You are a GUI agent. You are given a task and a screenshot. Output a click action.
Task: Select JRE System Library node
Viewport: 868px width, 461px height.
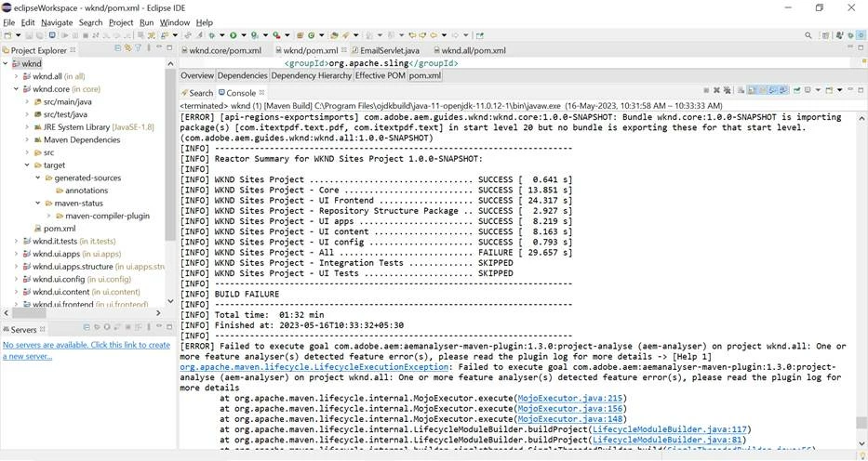94,127
